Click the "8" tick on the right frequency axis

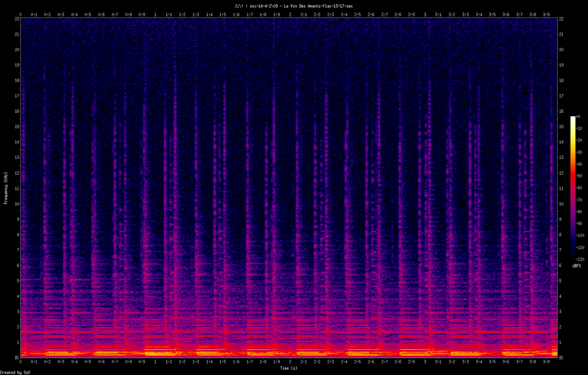(x=561, y=234)
